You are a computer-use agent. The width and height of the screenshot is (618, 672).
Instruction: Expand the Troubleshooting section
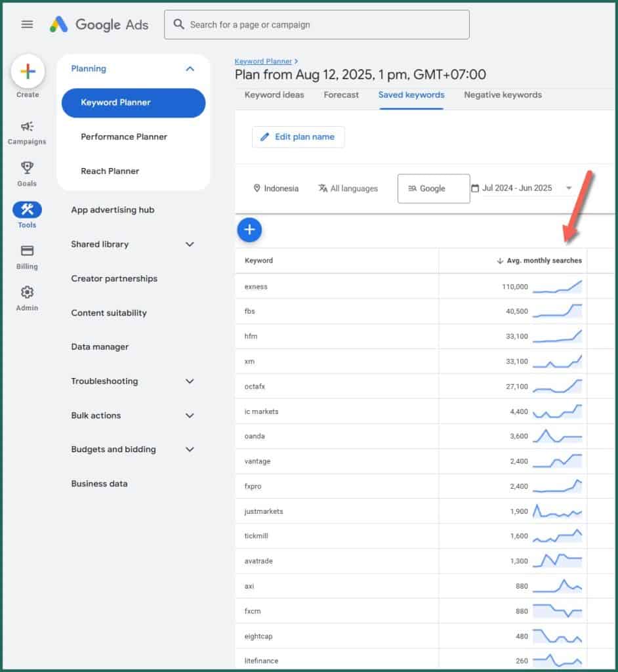(190, 381)
